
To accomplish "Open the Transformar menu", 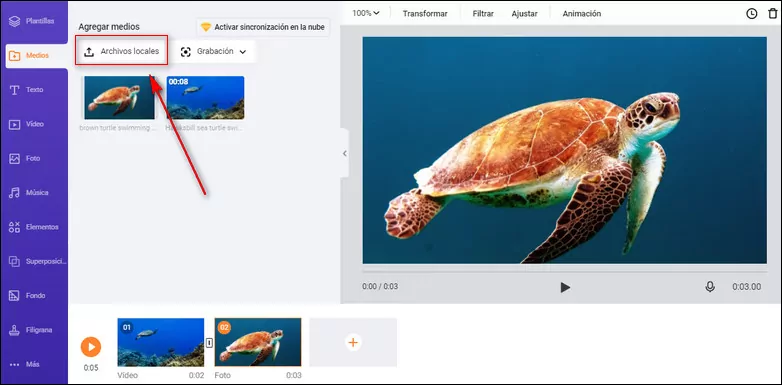I will (425, 14).
